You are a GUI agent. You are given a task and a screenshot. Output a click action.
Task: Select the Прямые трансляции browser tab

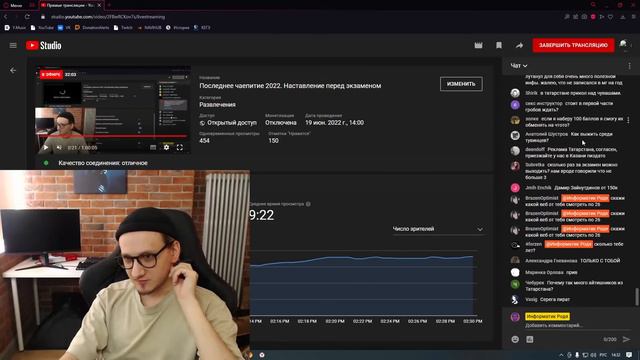coord(71,5)
